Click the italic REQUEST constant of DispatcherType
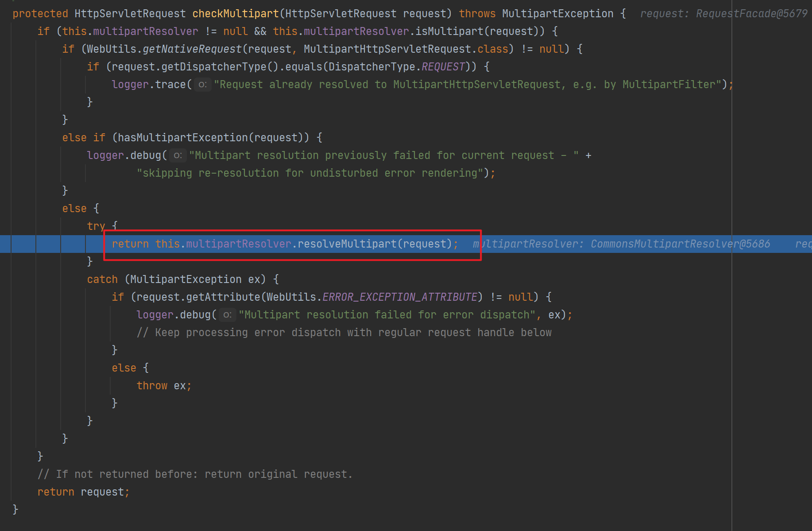Screen dimensions: 812x531 pyautogui.click(x=443, y=67)
